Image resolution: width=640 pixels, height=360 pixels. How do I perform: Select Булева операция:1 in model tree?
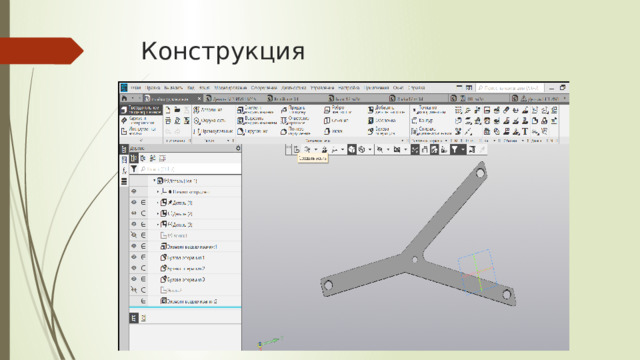click(x=183, y=258)
